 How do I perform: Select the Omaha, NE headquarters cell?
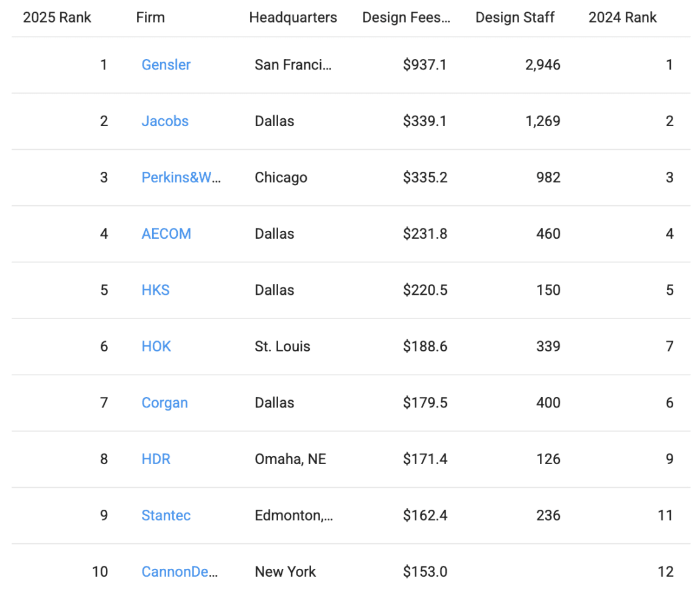290,459
